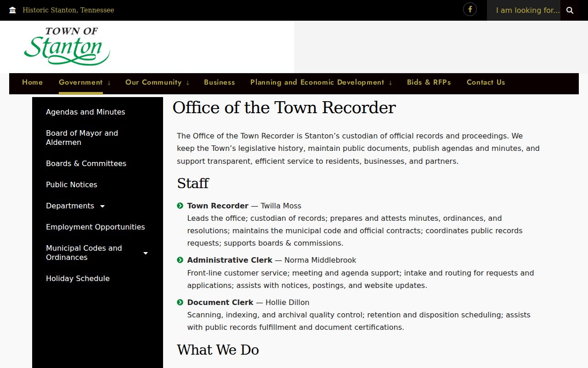Open Board of Mayor and Aldermen link
The width and height of the screenshot is (588, 368).
tap(82, 138)
